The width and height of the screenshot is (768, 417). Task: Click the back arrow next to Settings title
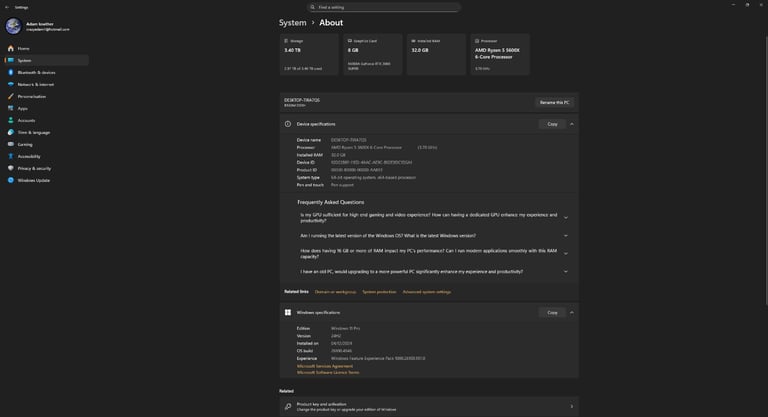[7, 7]
